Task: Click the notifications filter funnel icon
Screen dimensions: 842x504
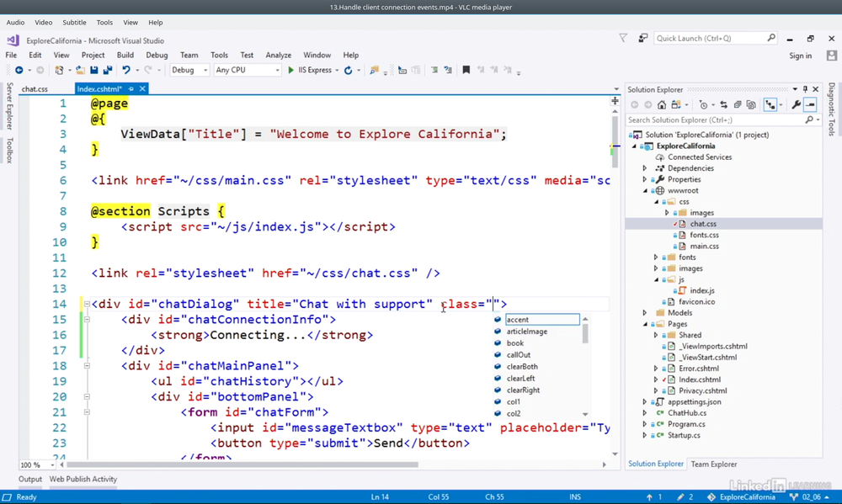Action: 623,38
